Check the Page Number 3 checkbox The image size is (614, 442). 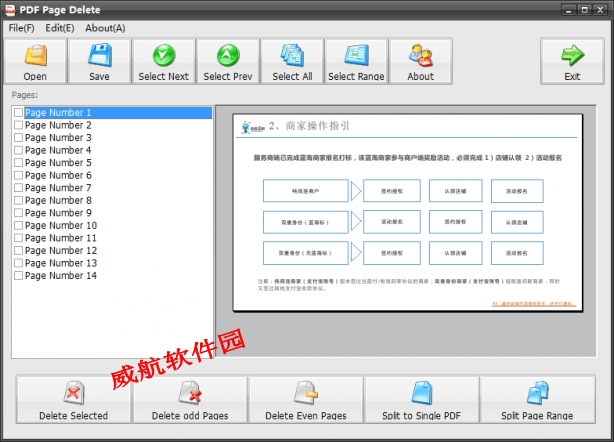[18, 138]
